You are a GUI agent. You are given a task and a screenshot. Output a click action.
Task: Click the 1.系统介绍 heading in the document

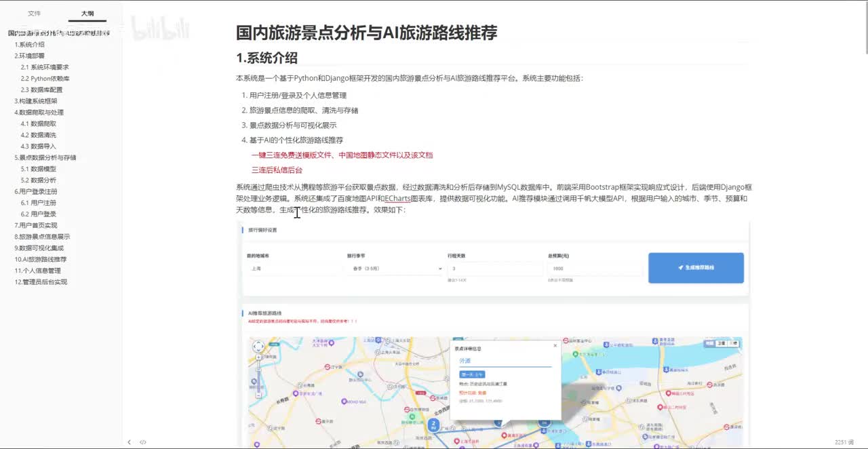(x=267, y=58)
